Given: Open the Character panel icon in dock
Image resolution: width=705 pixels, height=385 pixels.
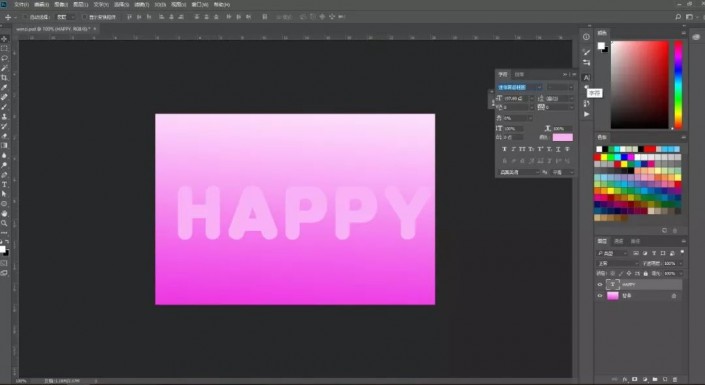Looking at the screenshot, I should click(586, 77).
